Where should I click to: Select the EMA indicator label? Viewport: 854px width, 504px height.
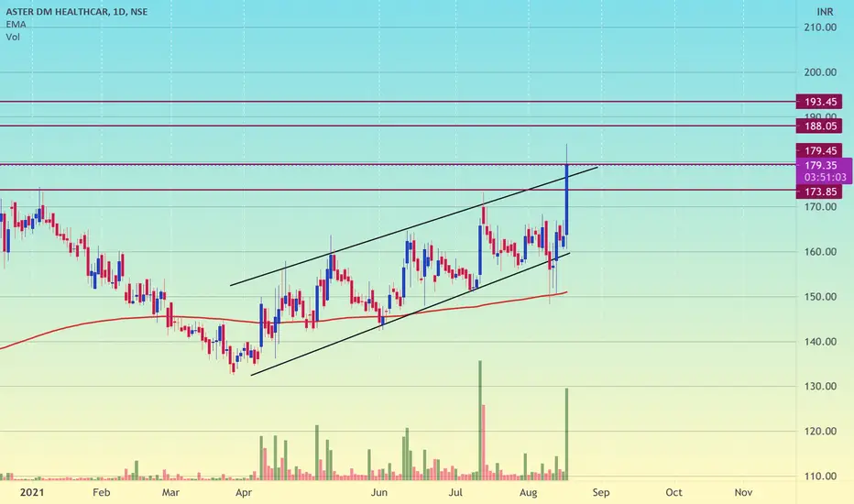click(x=16, y=25)
